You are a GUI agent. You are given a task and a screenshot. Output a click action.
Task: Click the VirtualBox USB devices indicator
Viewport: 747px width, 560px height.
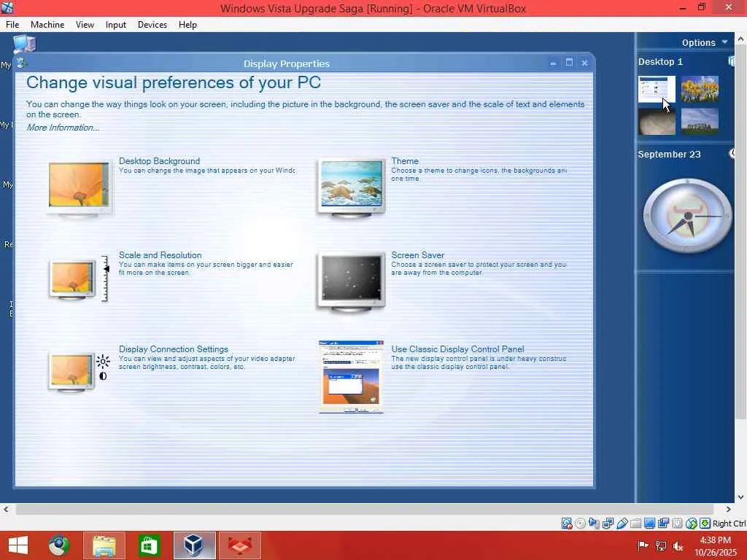(622, 524)
